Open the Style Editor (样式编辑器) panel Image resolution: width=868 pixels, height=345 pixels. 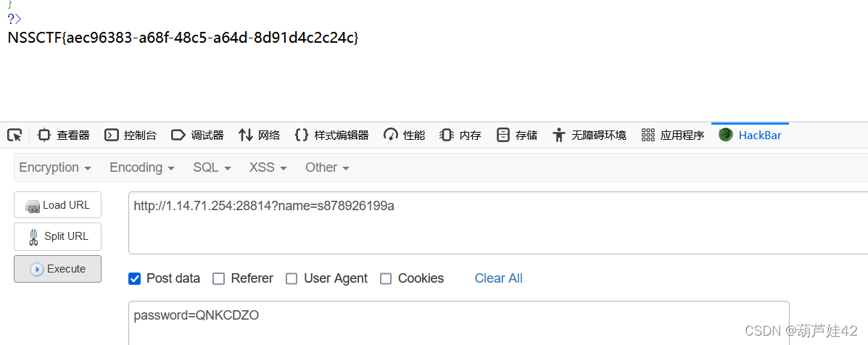pyautogui.click(x=331, y=135)
